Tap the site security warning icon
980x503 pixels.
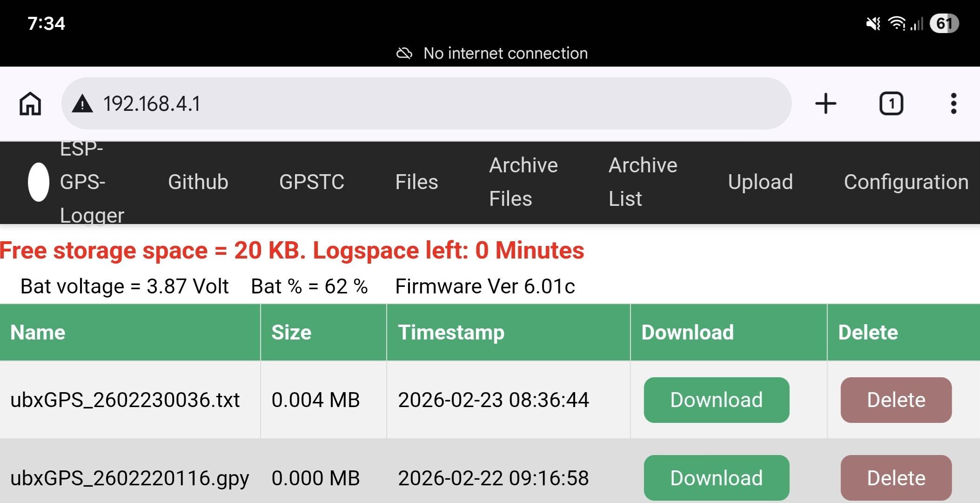click(x=82, y=103)
